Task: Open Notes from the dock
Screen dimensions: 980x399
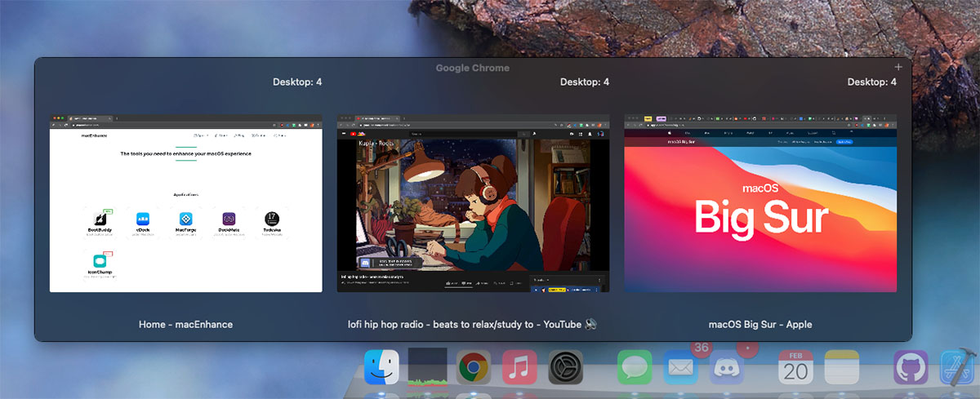Action: (842, 367)
